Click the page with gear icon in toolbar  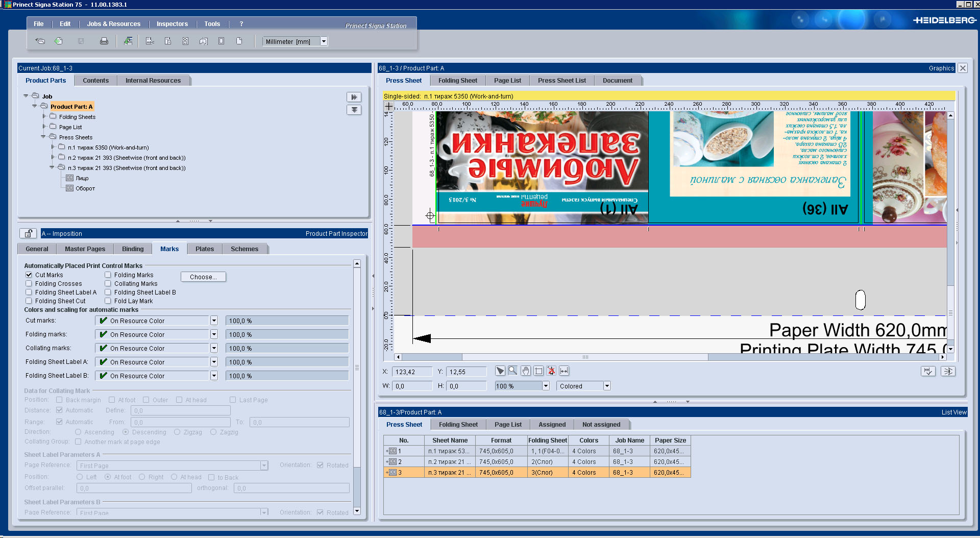(185, 41)
